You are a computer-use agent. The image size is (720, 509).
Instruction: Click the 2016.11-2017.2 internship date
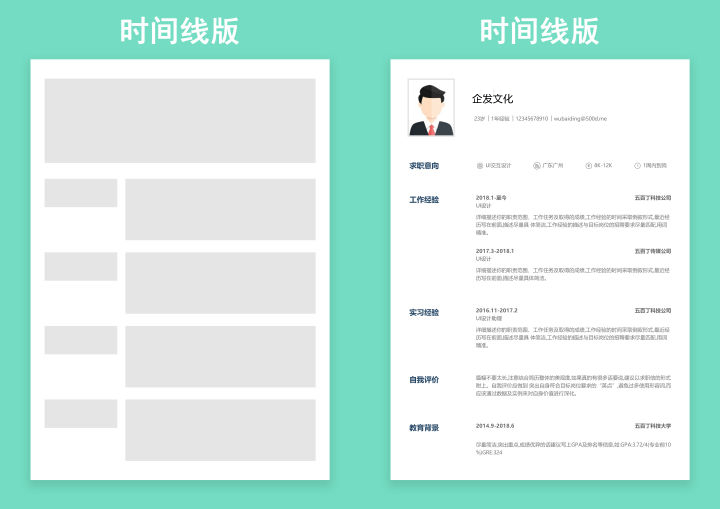[496, 311]
